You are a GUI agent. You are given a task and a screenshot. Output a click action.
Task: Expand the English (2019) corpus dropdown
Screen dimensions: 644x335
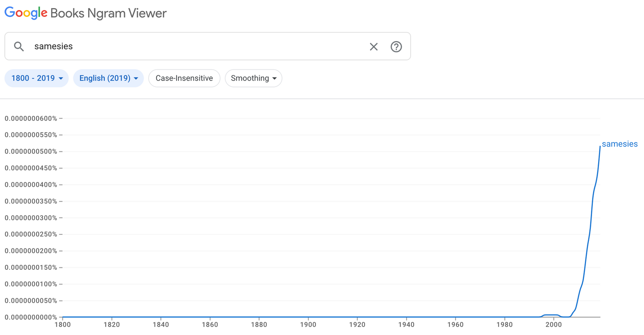[108, 78]
